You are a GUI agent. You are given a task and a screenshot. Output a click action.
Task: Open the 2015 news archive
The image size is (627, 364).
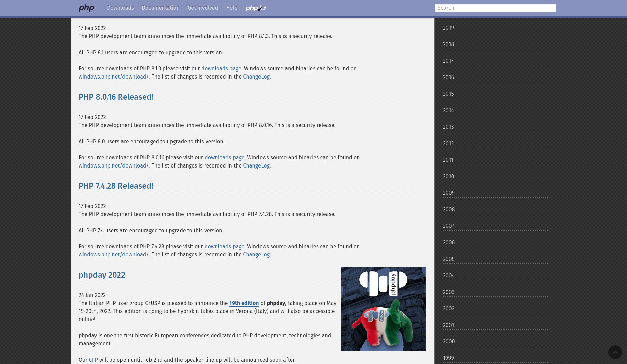pos(496,94)
